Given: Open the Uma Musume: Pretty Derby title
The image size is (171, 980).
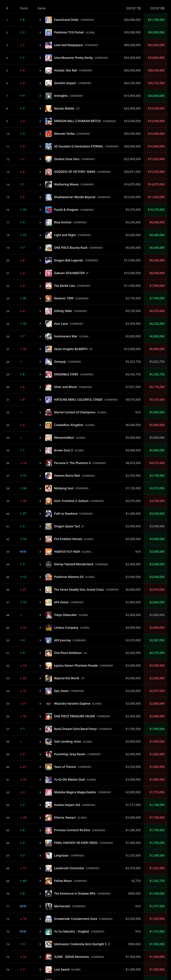Looking at the screenshot, I should click(73, 58).
